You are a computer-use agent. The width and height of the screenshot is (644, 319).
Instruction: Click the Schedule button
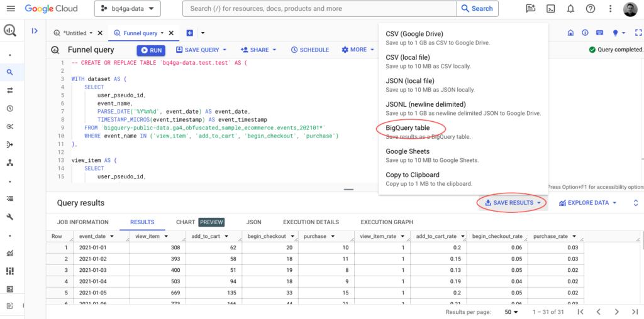pos(310,50)
